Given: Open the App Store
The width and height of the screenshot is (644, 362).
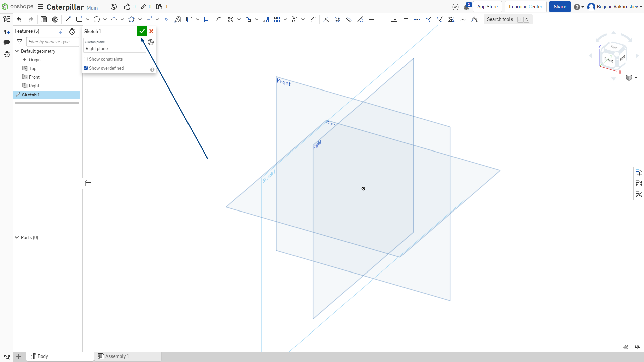Looking at the screenshot, I should 487,7.
